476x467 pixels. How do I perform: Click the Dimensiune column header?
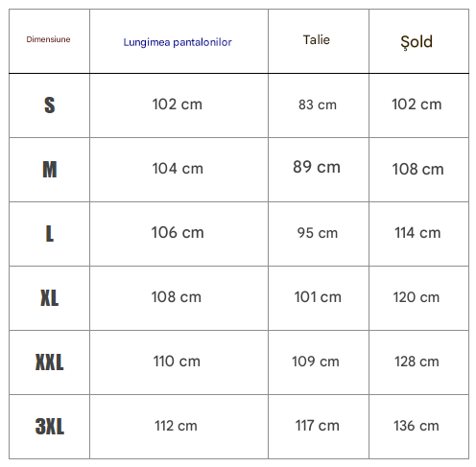pos(48,39)
